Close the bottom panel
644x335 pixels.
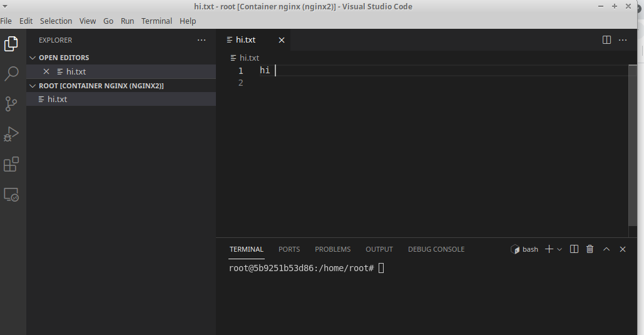[623, 249]
